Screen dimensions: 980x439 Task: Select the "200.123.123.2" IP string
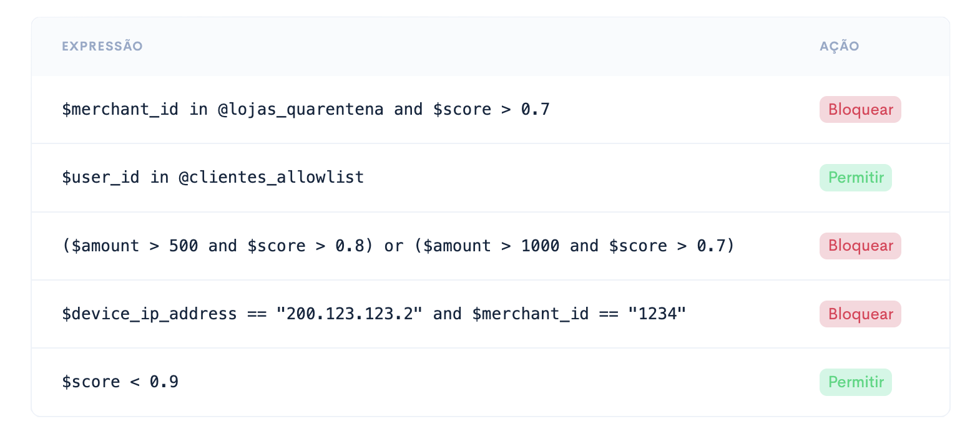click(x=350, y=314)
